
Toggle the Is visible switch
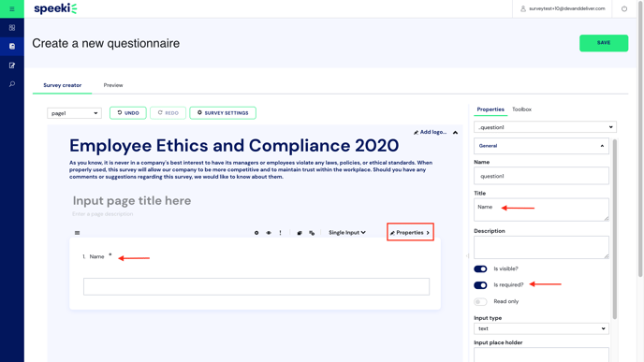tap(480, 268)
